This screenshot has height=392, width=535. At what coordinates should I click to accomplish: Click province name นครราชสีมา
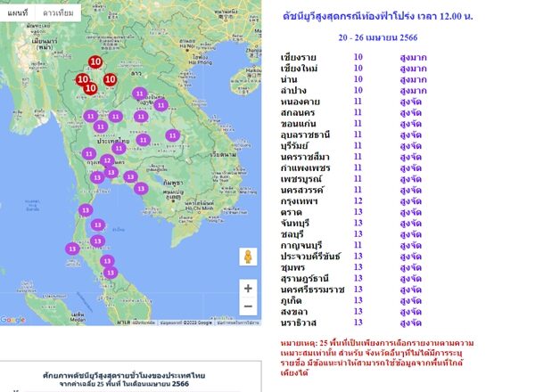[305, 157]
